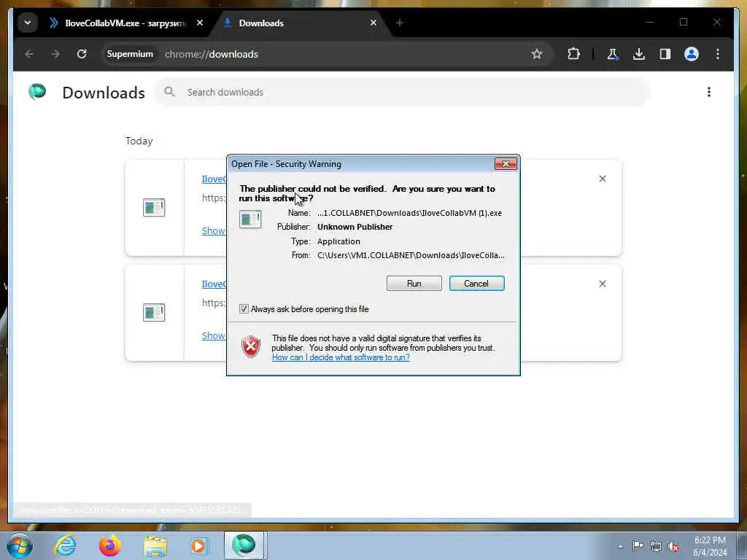
Task: Remove the first download entry from list
Action: click(x=602, y=179)
